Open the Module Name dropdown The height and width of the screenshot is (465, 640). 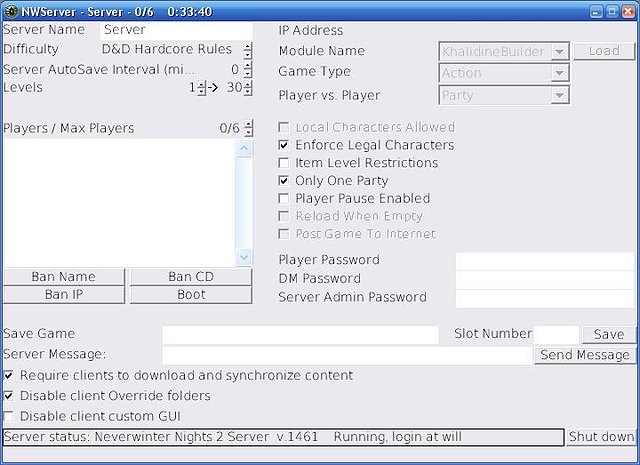coord(560,51)
